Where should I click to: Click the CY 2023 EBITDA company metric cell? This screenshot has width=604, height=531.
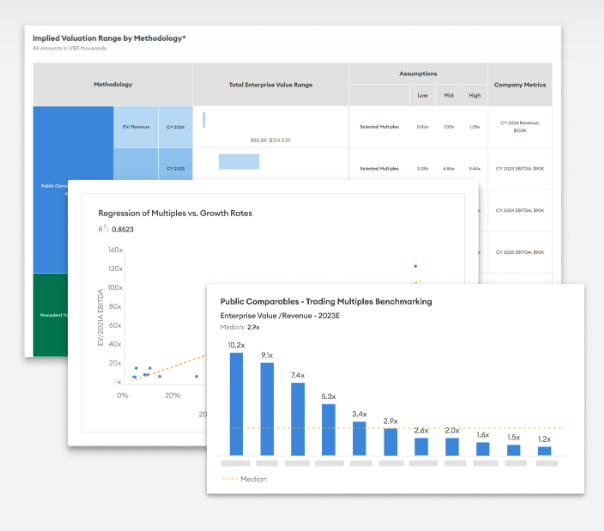tap(520, 169)
